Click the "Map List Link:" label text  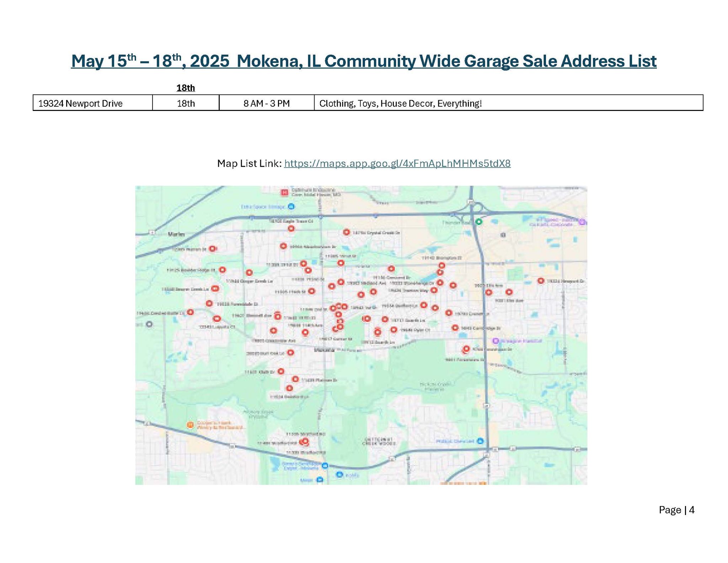[x=250, y=163]
